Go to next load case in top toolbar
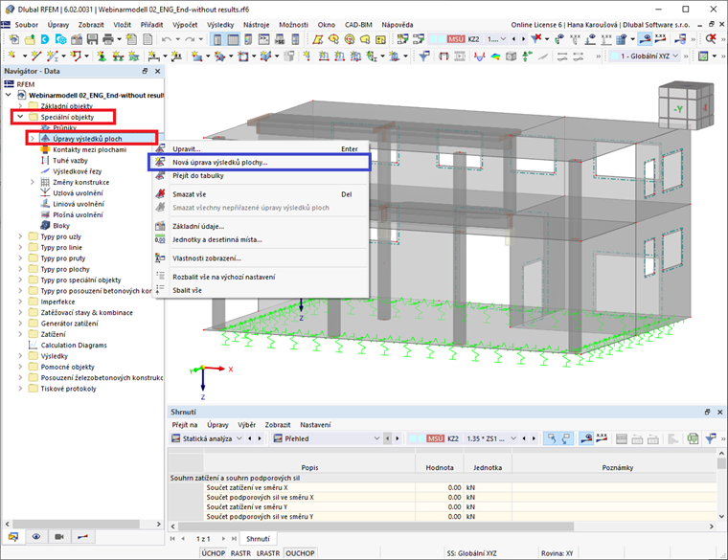This screenshot has height=560, width=728. [x=523, y=39]
